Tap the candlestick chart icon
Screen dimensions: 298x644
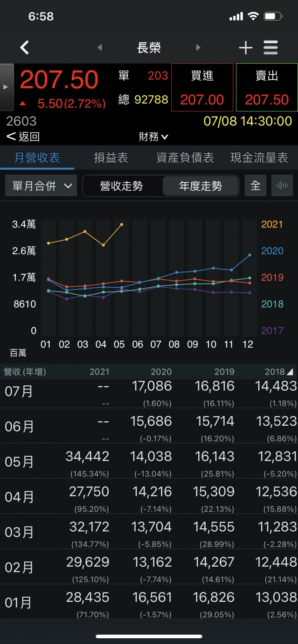tap(282, 186)
